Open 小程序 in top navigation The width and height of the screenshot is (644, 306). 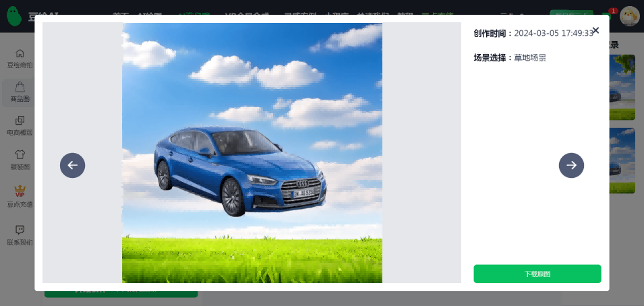pos(336,13)
